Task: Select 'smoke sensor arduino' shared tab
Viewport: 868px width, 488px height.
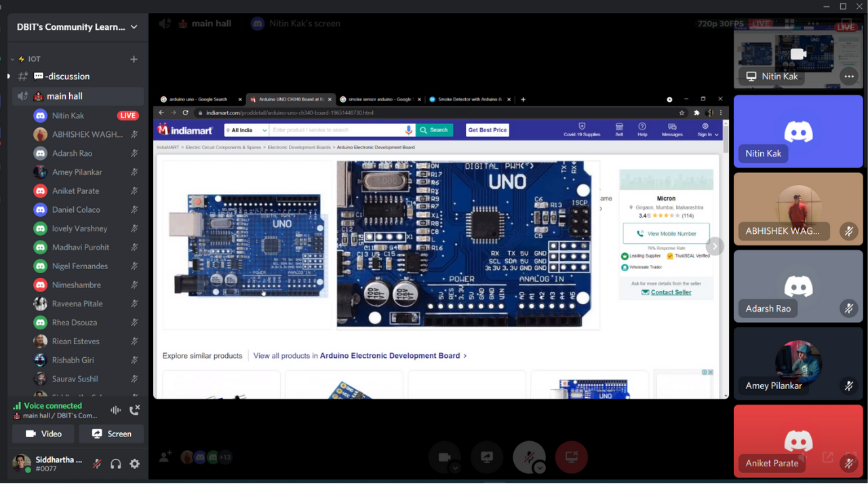Action: tap(380, 100)
